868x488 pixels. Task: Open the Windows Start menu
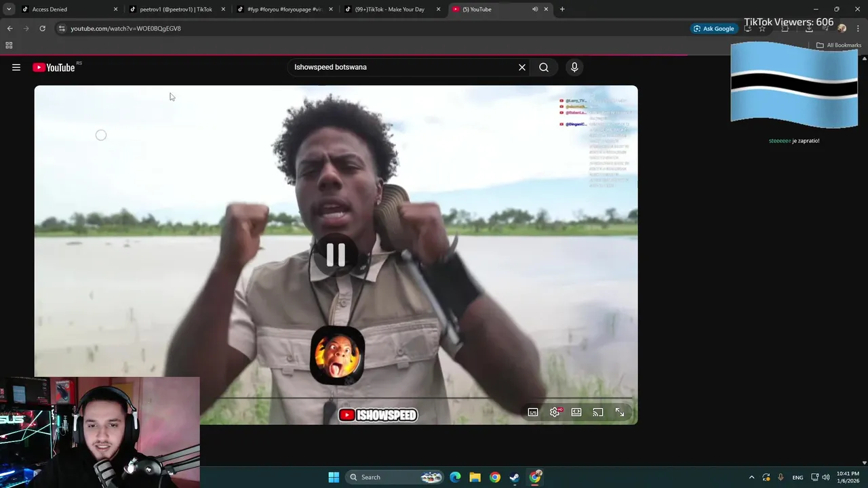[x=334, y=477]
